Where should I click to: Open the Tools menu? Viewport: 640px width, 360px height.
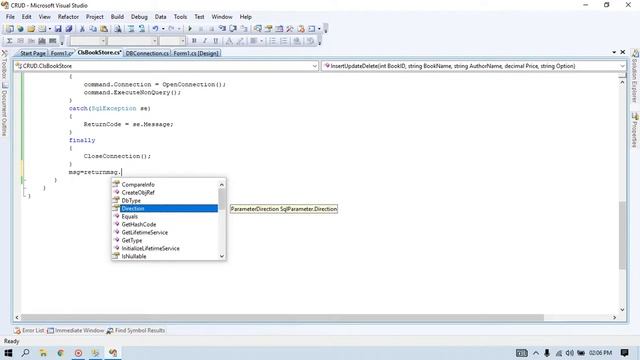click(x=180, y=17)
